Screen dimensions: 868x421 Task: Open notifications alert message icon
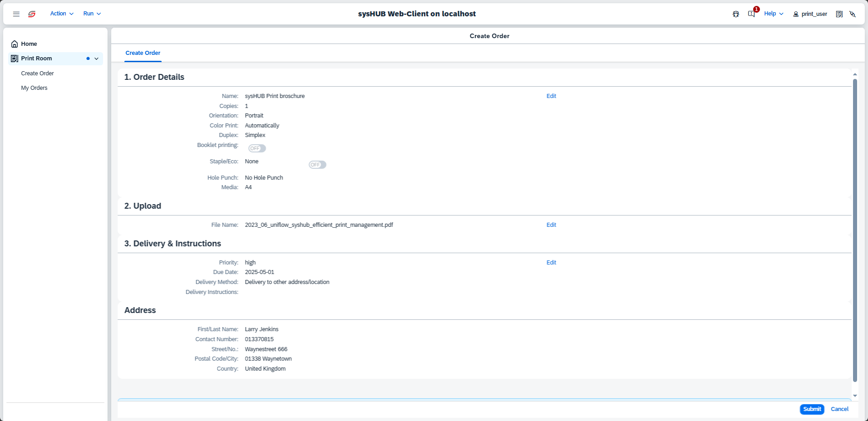tap(751, 14)
